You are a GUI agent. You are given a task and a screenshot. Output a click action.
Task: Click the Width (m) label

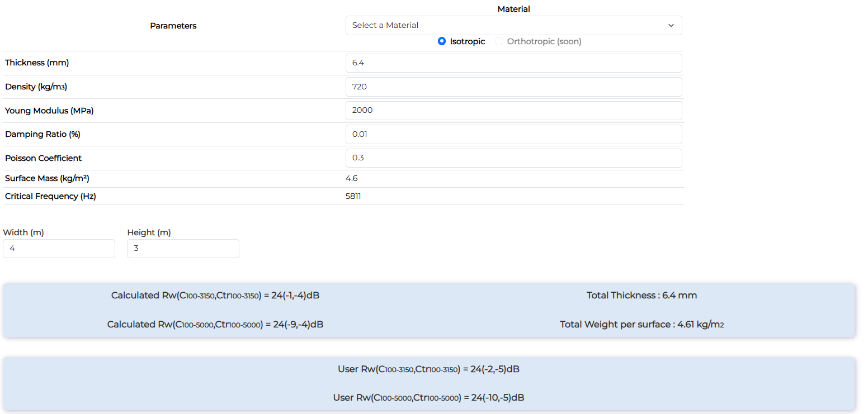tap(23, 232)
